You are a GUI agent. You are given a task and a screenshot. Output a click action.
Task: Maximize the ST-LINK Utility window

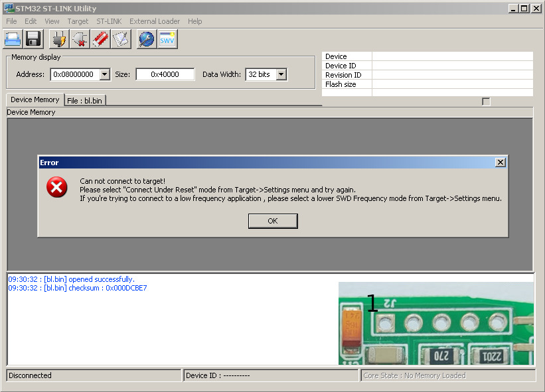[524, 9]
